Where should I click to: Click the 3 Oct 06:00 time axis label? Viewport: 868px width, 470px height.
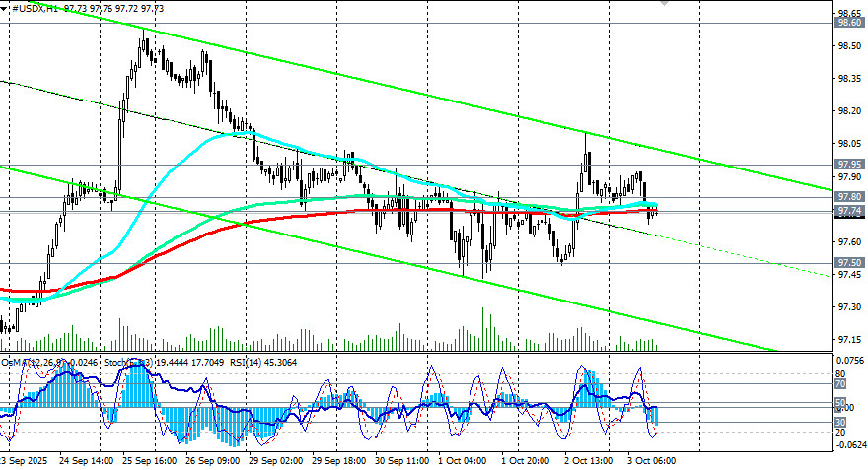651,460
